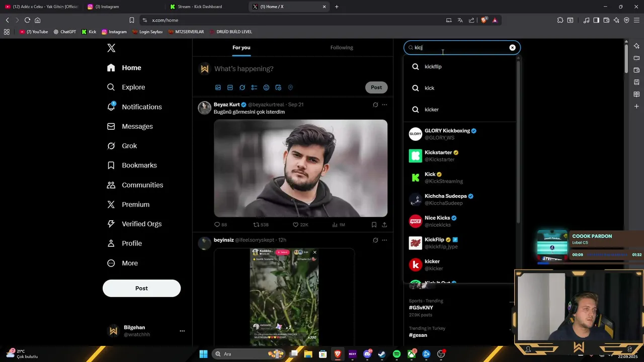Open Nice Kicks account result
The height and width of the screenshot is (362, 644).
[x=459, y=221]
